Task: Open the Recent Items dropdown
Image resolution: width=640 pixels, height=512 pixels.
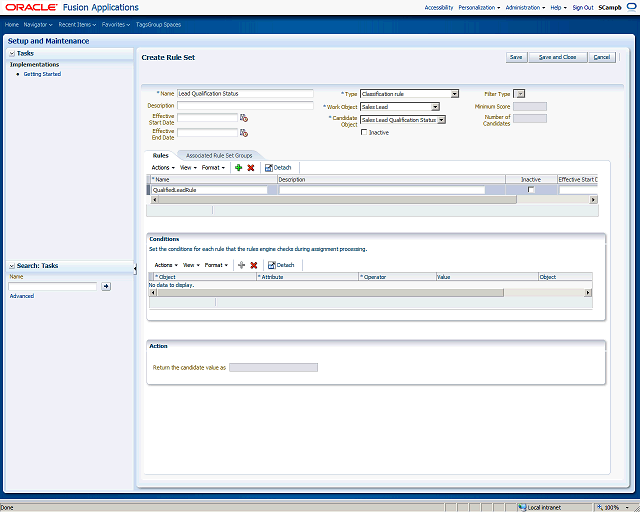Action: coord(77,24)
